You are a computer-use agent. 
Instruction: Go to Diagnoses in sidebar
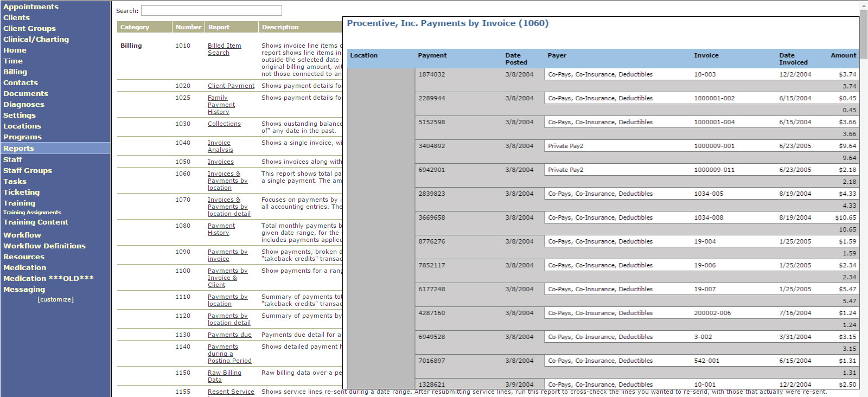click(24, 104)
